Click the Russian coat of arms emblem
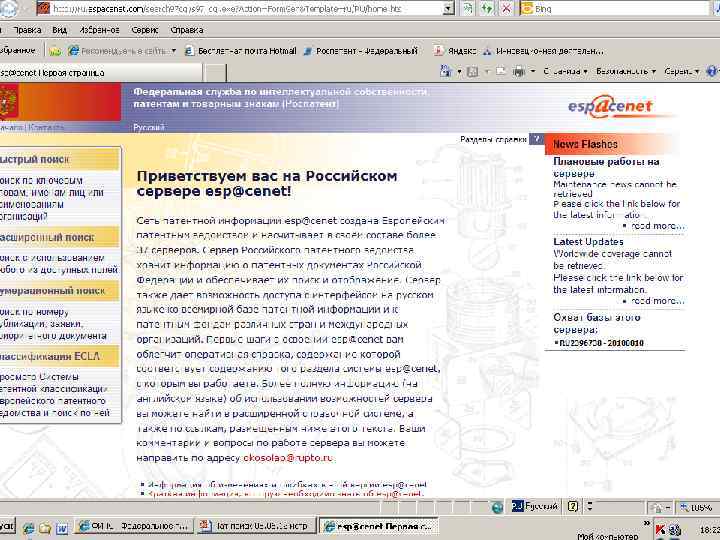Viewport: 720px width, 540px height. click(9, 101)
